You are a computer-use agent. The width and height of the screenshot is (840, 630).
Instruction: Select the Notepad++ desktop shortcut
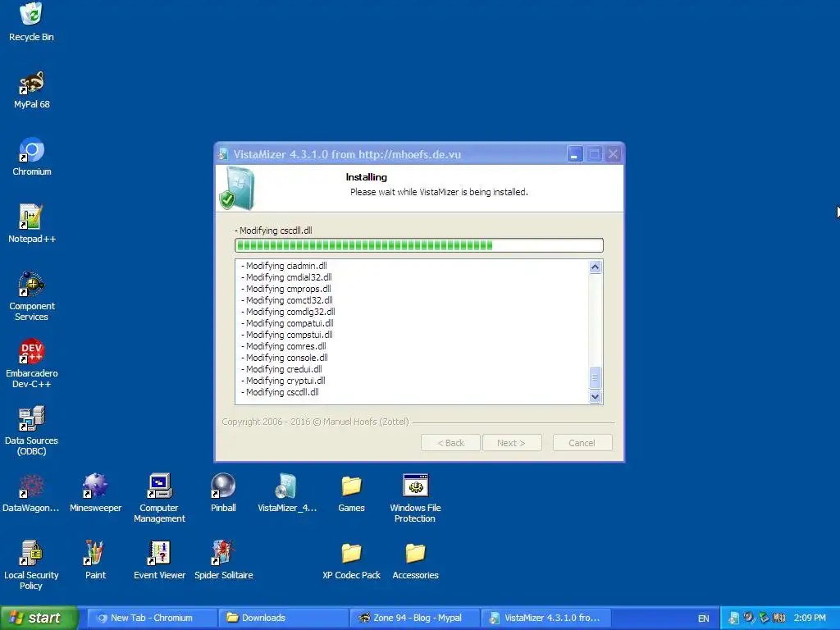[x=32, y=225]
